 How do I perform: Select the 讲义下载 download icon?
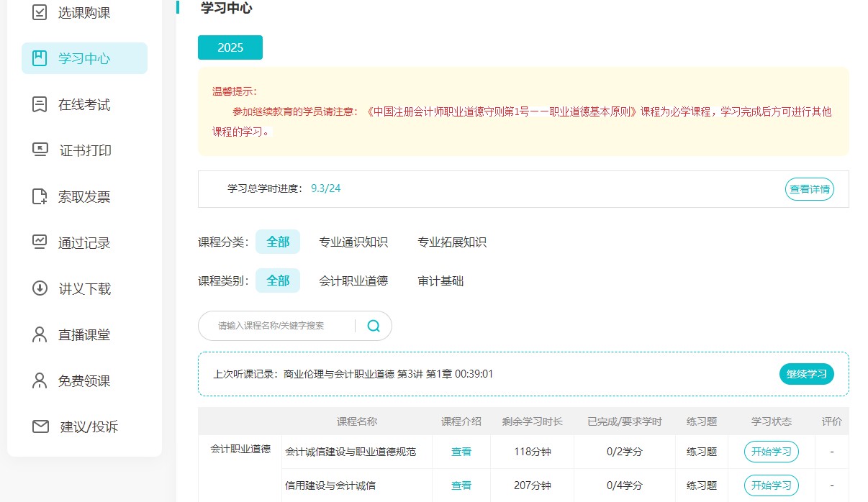tap(40, 288)
